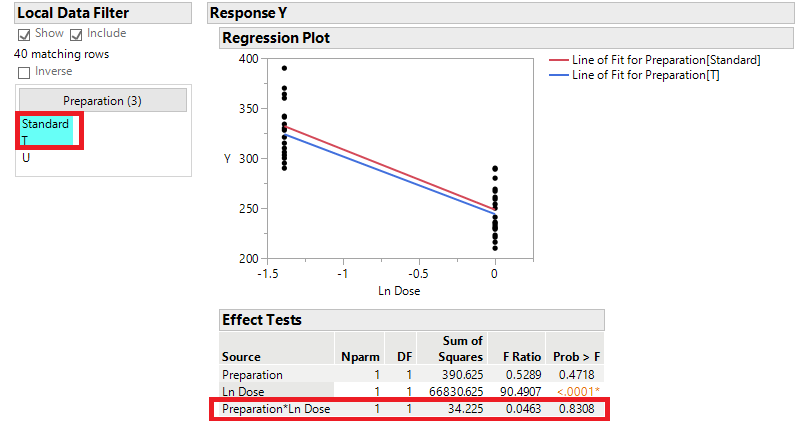Enable the Inverse checkbox
Screen dimensions: 797x421
click(24, 72)
